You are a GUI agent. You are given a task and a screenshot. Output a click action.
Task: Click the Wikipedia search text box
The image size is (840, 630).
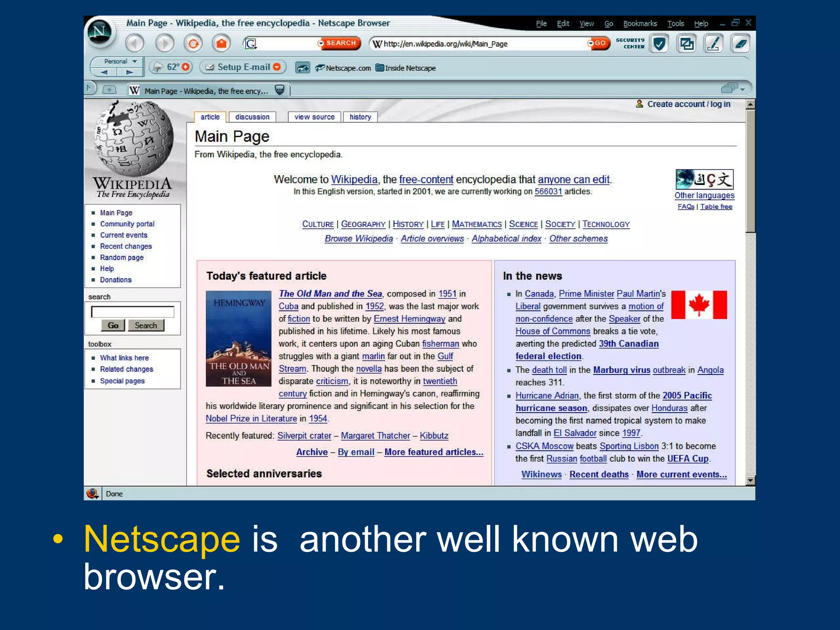(x=132, y=312)
